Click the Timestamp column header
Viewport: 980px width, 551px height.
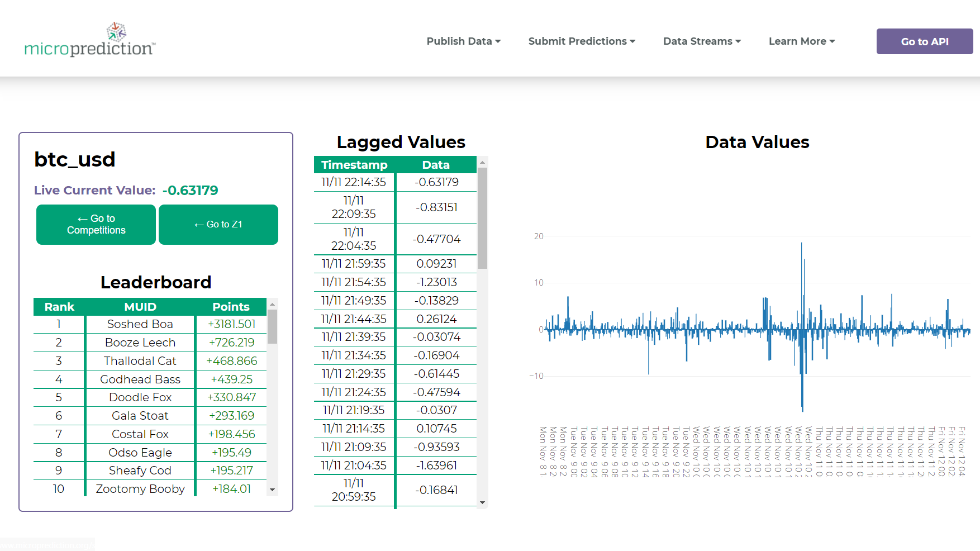(354, 165)
